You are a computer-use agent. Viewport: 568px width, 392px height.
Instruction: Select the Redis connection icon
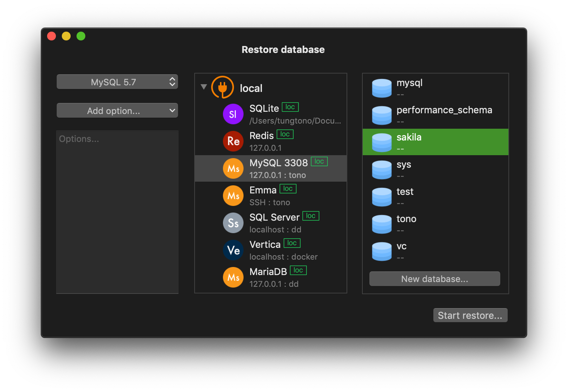point(233,141)
